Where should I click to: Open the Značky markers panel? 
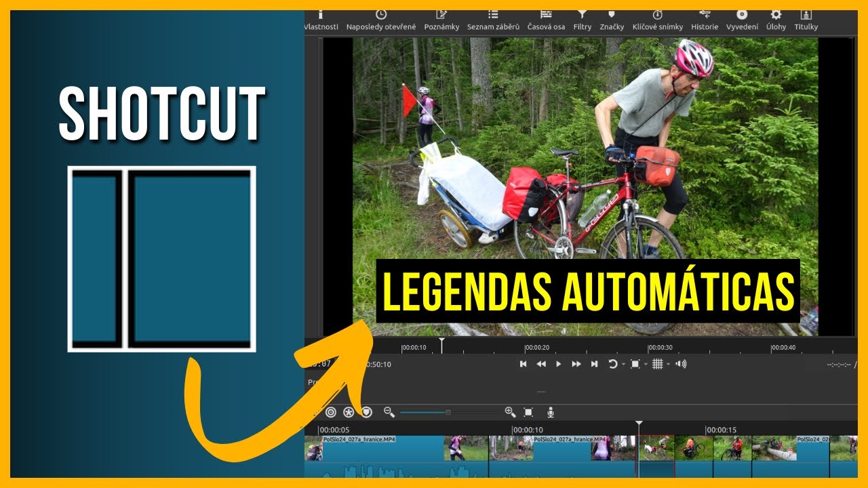pos(612,20)
